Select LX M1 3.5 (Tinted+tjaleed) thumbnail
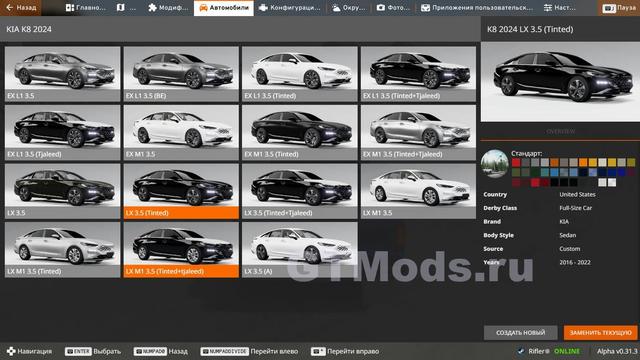This screenshot has height=360, width=640. (x=181, y=249)
